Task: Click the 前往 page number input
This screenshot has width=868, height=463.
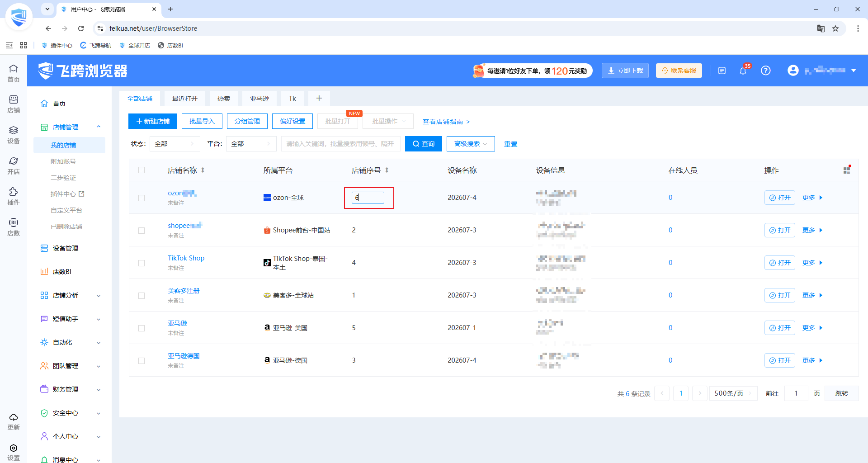Action: pyautogui.click(x=796, y=393)
